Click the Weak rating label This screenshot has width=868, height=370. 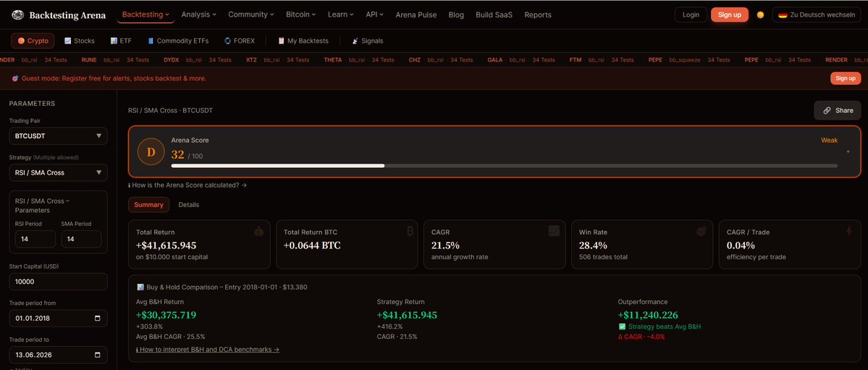coord(829,140)
